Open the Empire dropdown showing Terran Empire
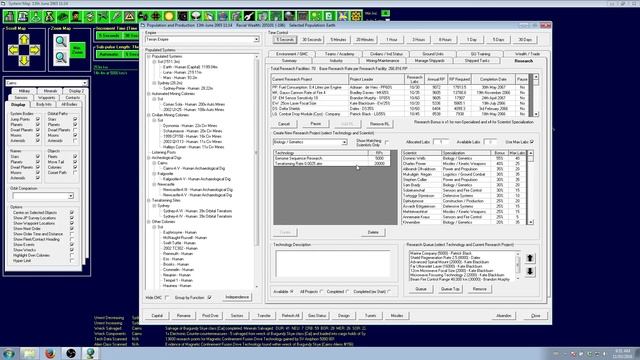This screenshot has height=360, width=640. click(x=256, y=40)
